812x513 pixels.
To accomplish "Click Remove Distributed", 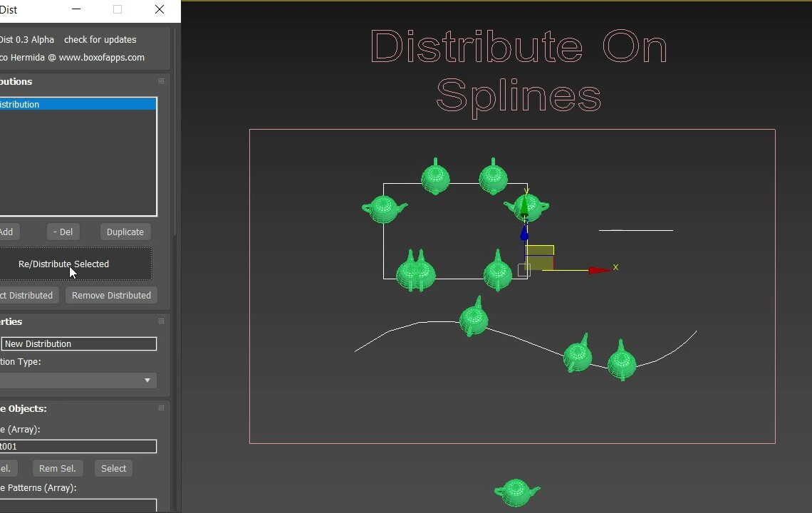I will coord(111,295).
